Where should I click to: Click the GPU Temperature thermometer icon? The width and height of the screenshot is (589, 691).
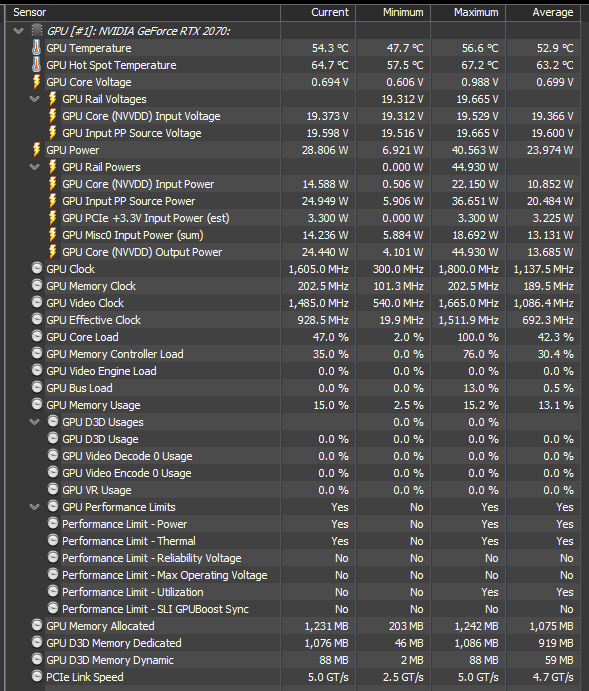tap(37, 48)
